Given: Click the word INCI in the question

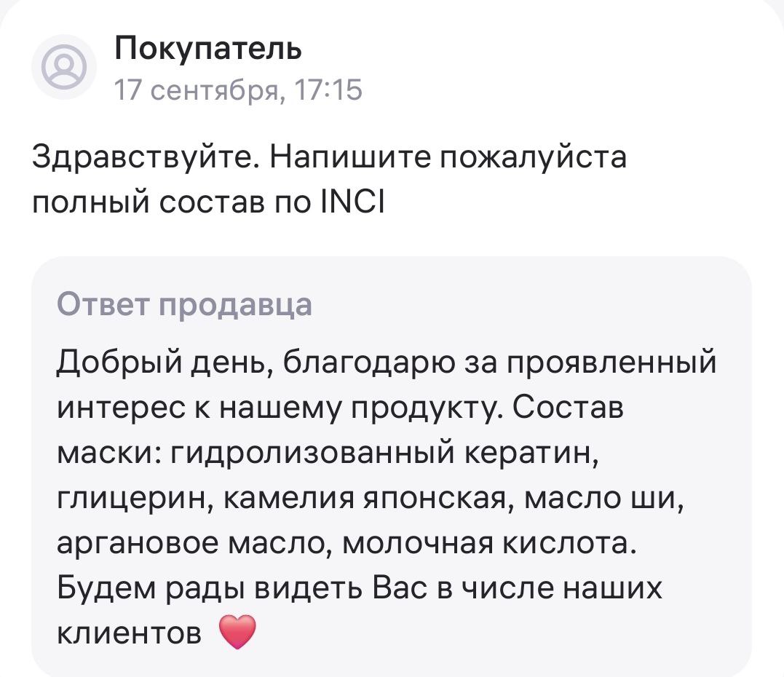Looking at the screenshot, I should click(x=352, y=202).
